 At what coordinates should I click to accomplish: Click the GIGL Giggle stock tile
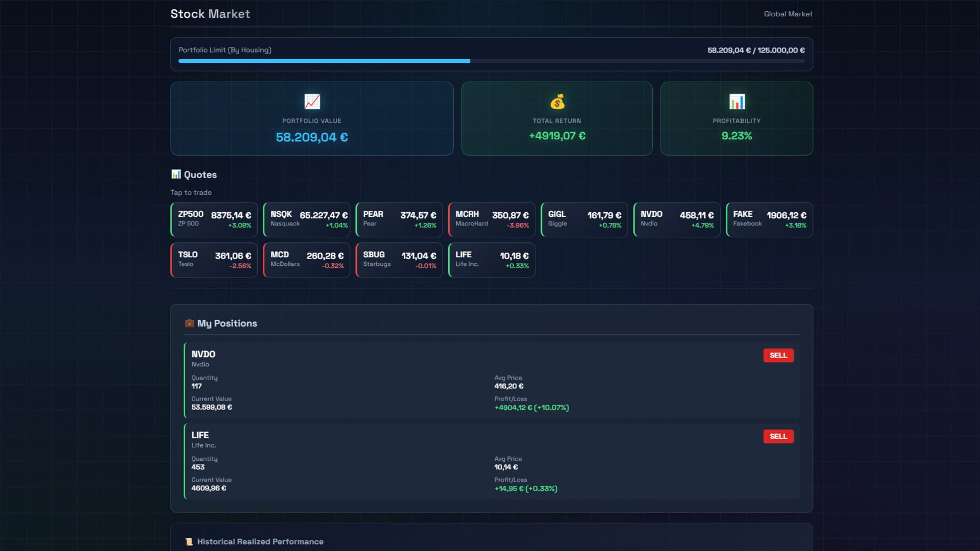pyautogui.click(x=583, y=219)
